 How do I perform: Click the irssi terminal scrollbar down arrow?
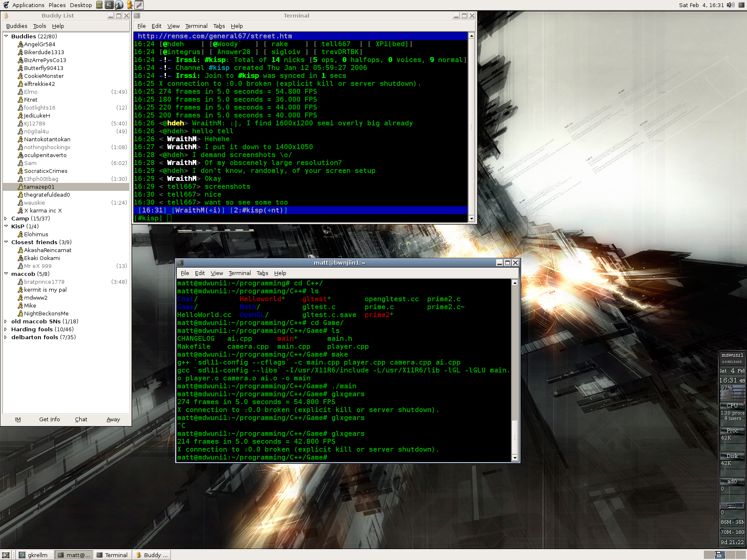tap(471, 219)
